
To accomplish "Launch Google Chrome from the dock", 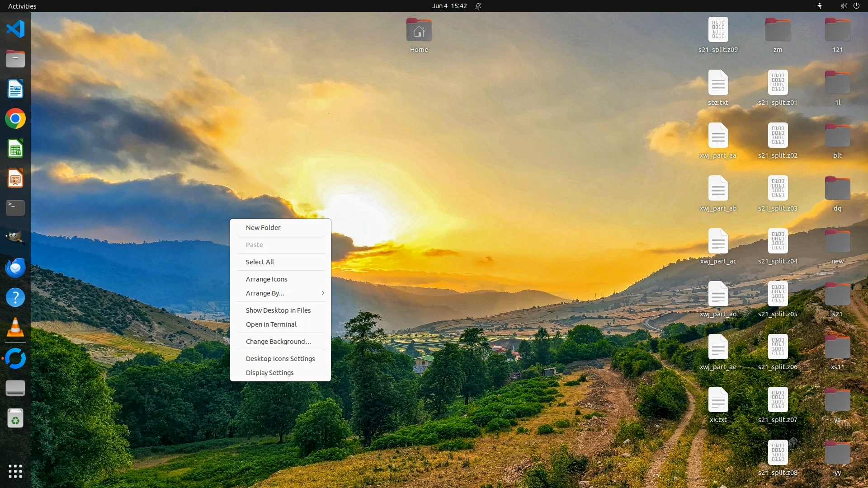I will [x=15, y=119].
